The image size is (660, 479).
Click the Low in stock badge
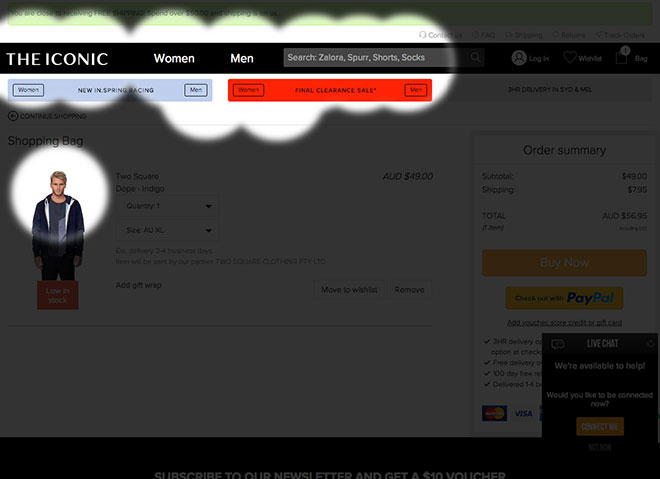tap(58, 295)
